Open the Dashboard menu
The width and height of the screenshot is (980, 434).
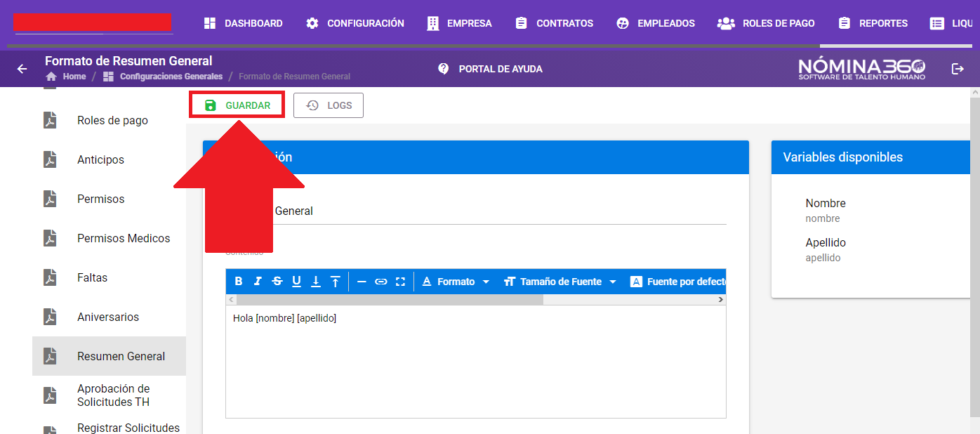pos(243,23)
